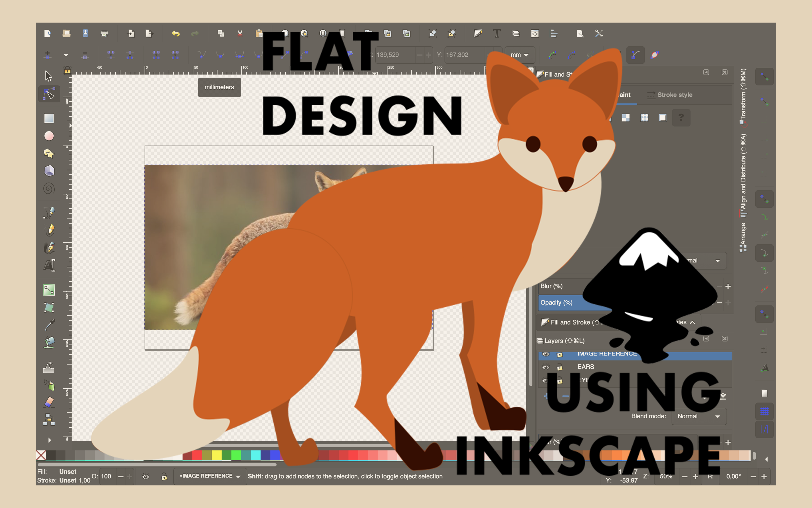Select the Spiral tool
Image resolution: width=812 pixels, height=508 pixels.
click(x=49, y=189)
